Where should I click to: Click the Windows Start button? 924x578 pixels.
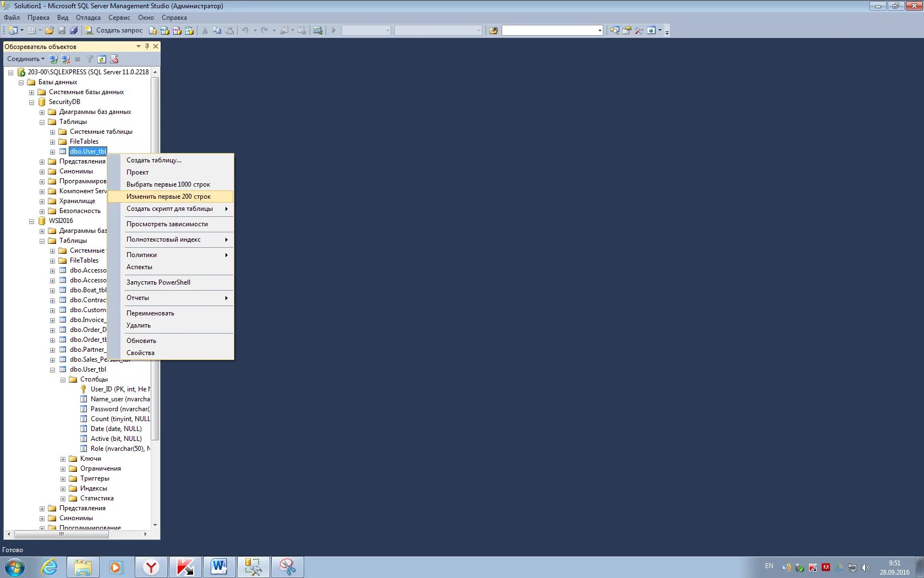coord(15,567)
